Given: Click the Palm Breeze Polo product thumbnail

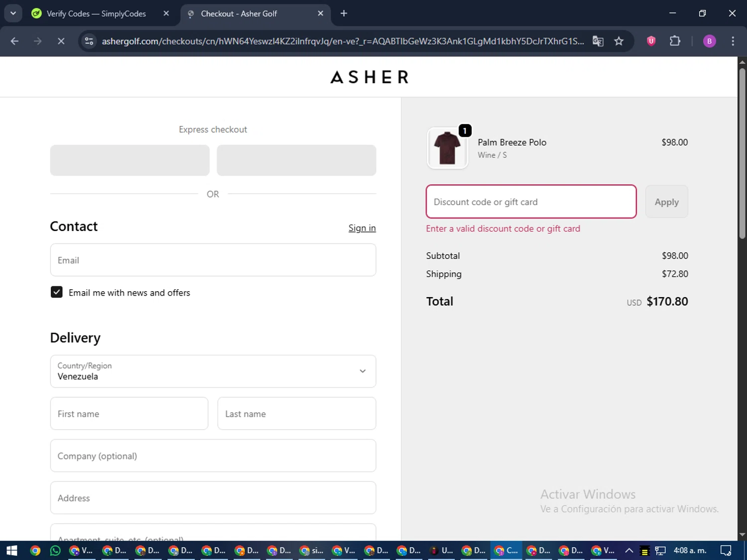Looking at the screenshot, I should pyautogui.click(x=447, y=148).
